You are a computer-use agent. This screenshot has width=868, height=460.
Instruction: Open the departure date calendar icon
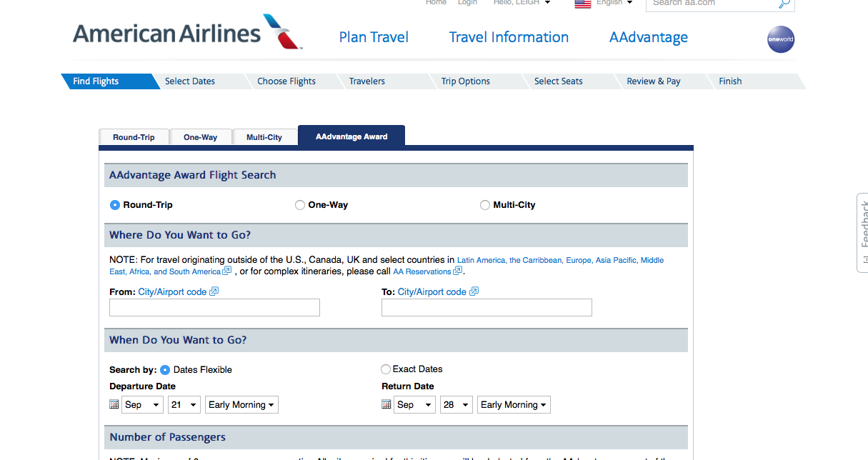114,404
